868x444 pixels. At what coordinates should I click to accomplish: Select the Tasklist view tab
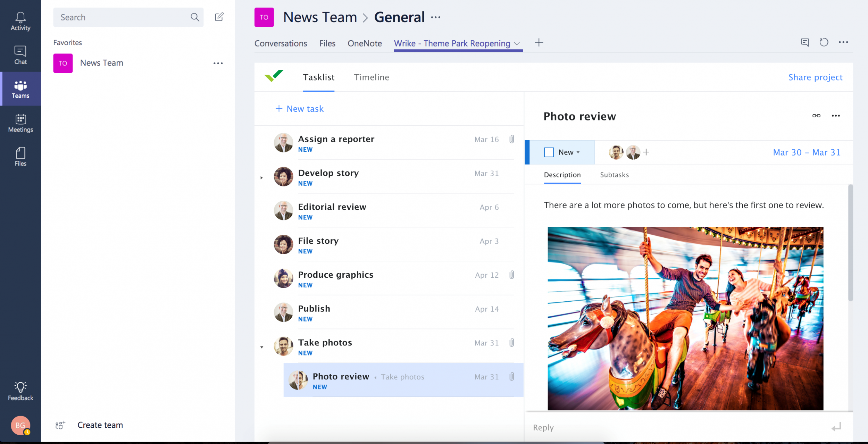click(x=318, y=77)
